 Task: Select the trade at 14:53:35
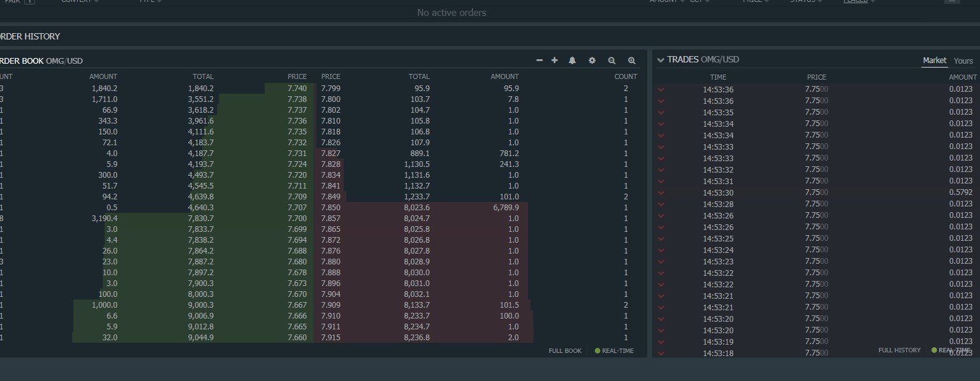click(718, 112)
